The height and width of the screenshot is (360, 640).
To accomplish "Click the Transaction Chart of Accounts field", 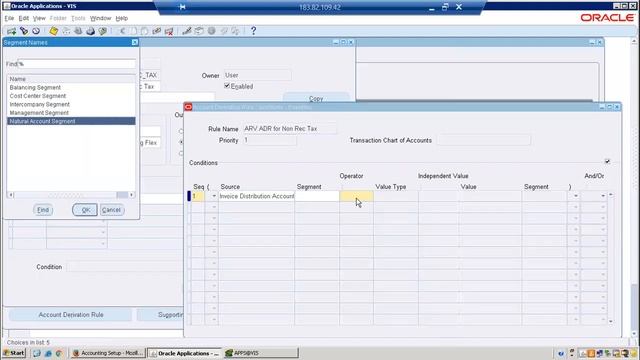I will coord(483,140).
